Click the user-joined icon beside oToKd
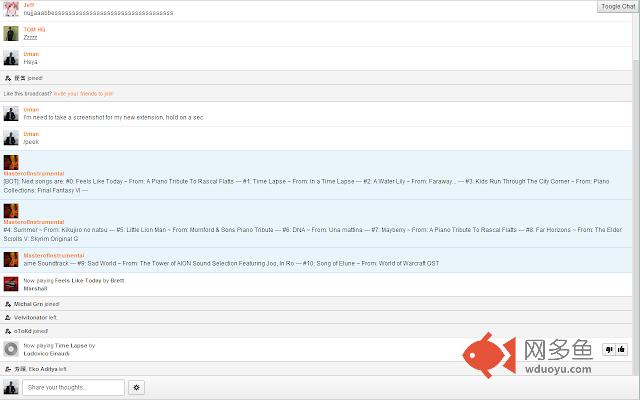Viewport: 640px width, 400px height. 8,331
